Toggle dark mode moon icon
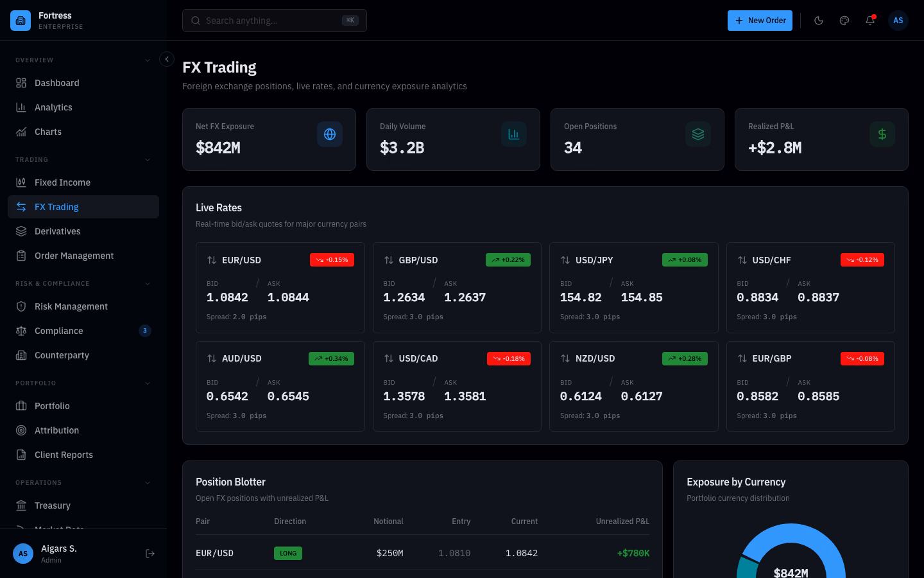 coord(819,21)
